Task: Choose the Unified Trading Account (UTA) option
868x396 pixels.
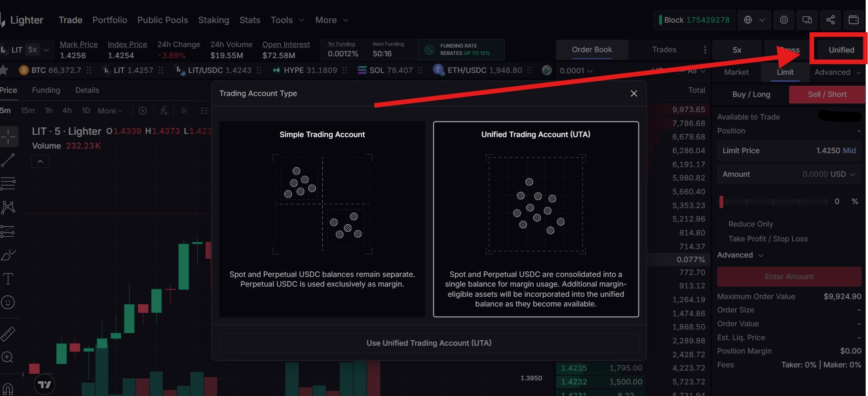Action: 536,219
